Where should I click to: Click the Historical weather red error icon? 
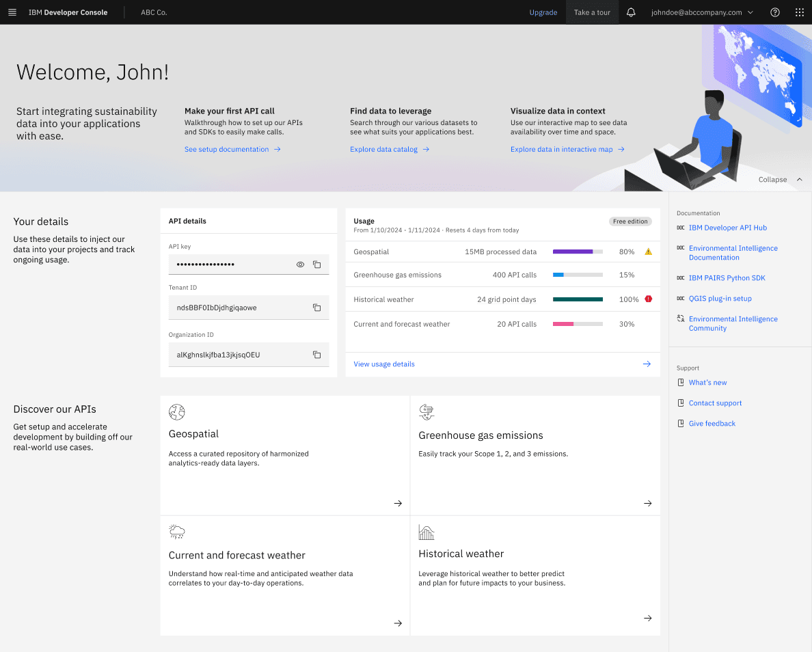tap(649, 299)
